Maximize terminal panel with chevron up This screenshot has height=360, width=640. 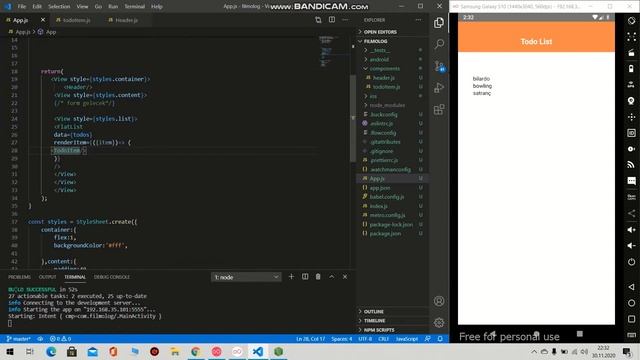pos(331,277)
